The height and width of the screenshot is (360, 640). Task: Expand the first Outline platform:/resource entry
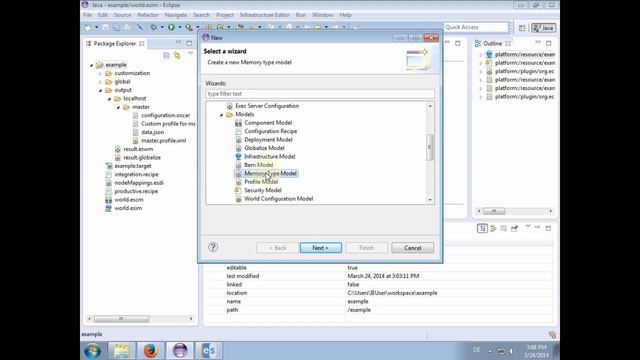coord(481,54)
